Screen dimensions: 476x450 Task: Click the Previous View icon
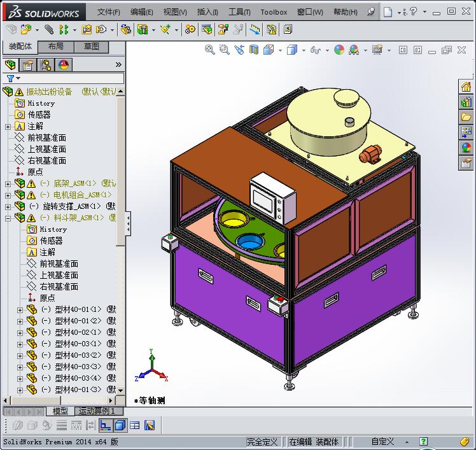coord(239,50)
